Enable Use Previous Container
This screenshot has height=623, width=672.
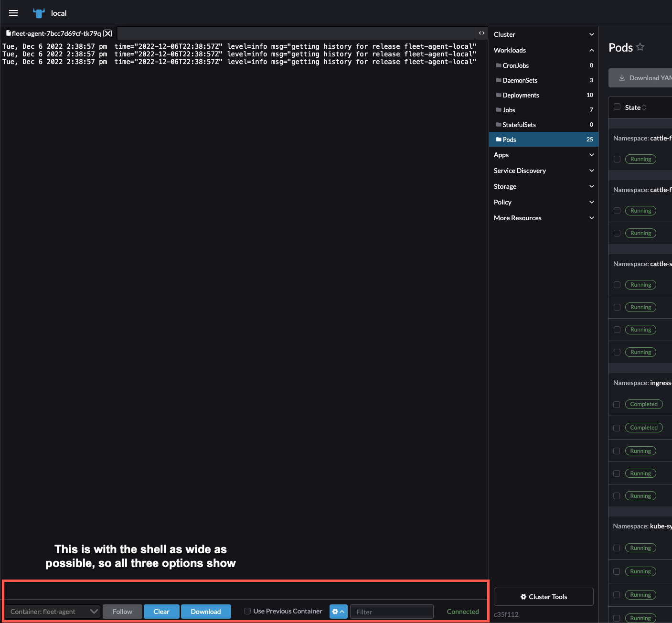click(x=247, y=611)
